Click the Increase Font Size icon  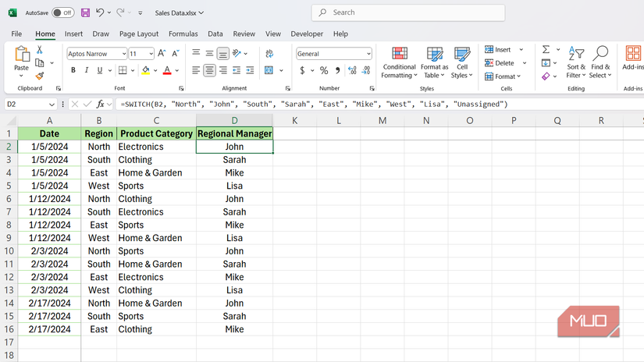pyautogui.click(x=162, y=54)
